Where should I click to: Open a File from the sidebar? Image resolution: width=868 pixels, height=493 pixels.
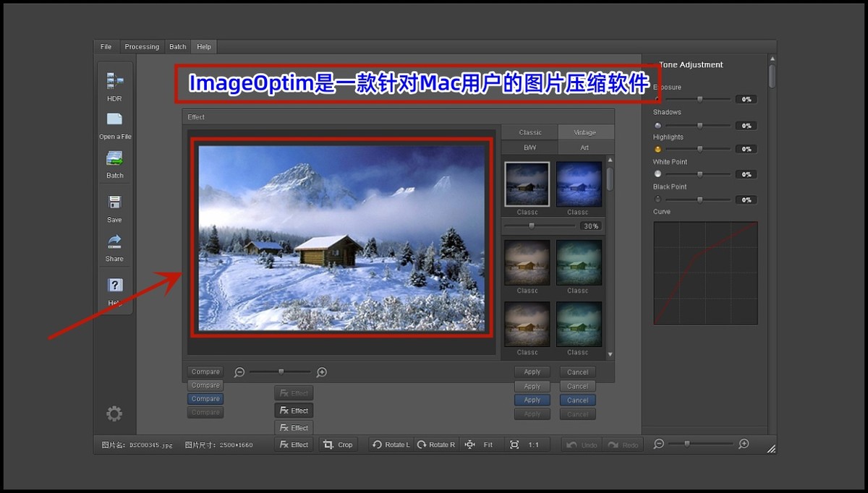(114, 120)
